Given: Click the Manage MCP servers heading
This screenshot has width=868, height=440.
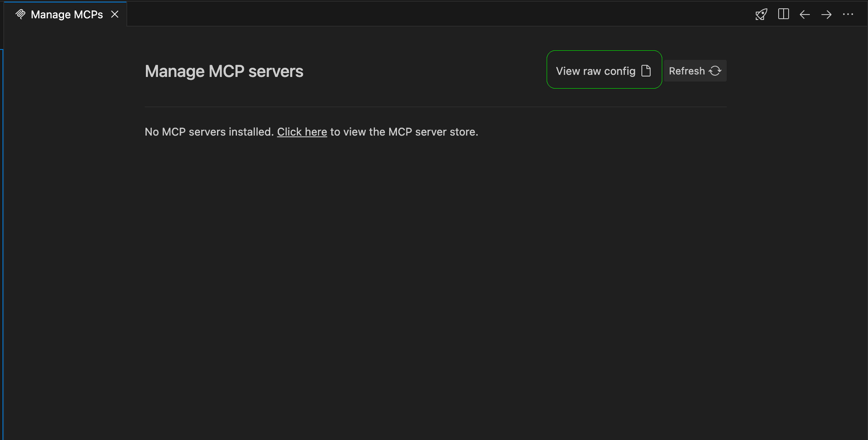Looking at the screenshot, I should (x=224, y=71).
